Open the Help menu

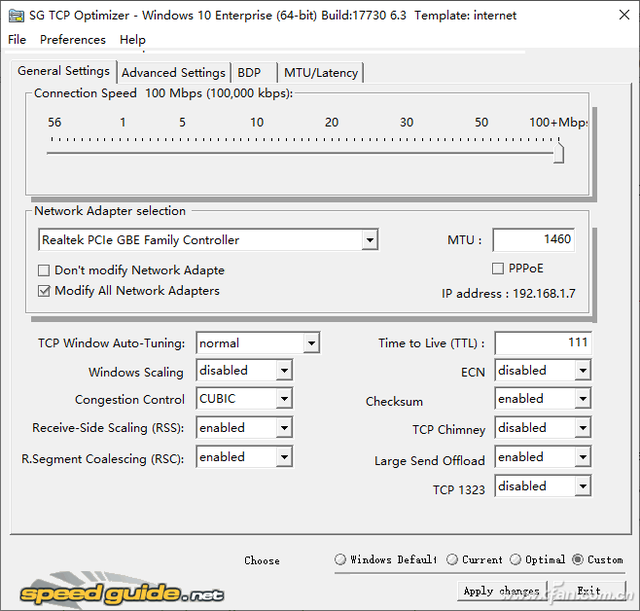[x=132, y=40]
